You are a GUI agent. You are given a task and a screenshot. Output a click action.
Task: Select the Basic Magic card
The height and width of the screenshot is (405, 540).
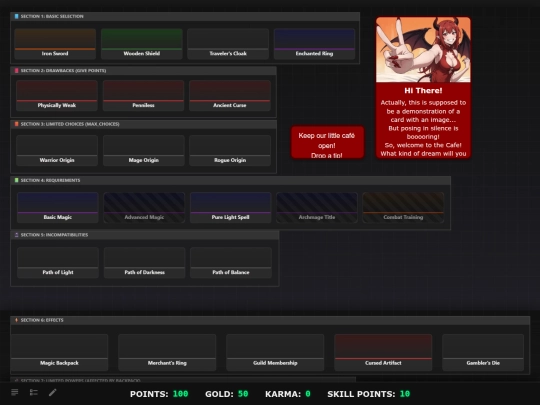58,208
